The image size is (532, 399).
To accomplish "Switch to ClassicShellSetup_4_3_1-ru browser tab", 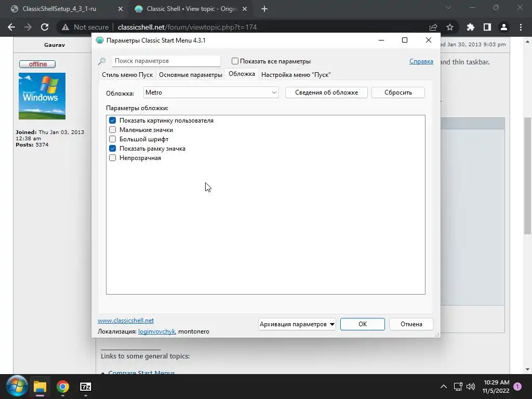I will [x=59, y=9].
